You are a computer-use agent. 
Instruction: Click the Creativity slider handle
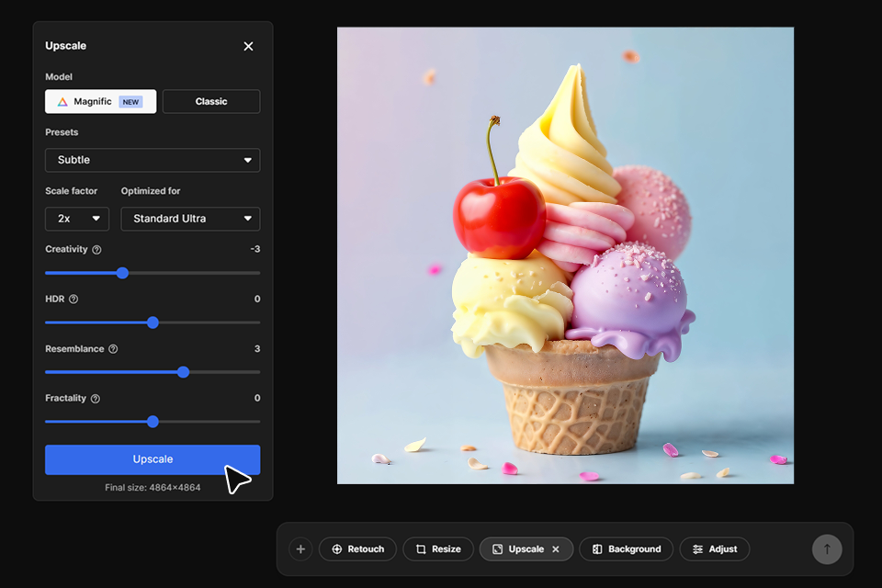coord(122,273)
